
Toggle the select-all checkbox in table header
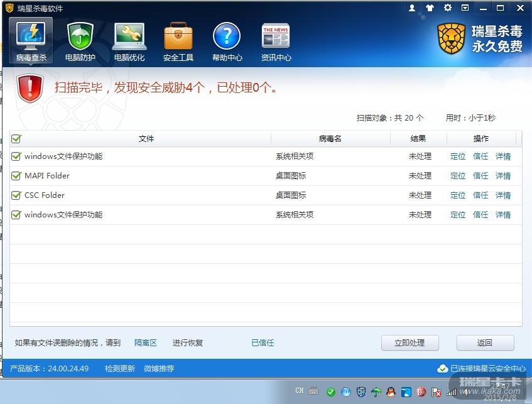(16, 139)
